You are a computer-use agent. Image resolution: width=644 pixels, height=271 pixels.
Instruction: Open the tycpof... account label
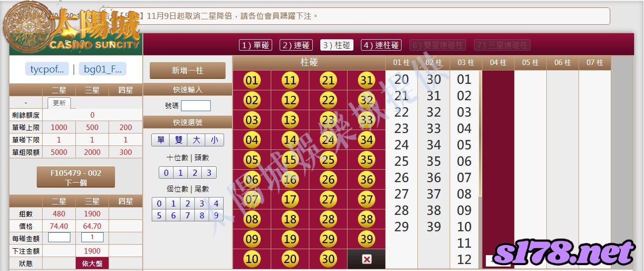point(47,69)
